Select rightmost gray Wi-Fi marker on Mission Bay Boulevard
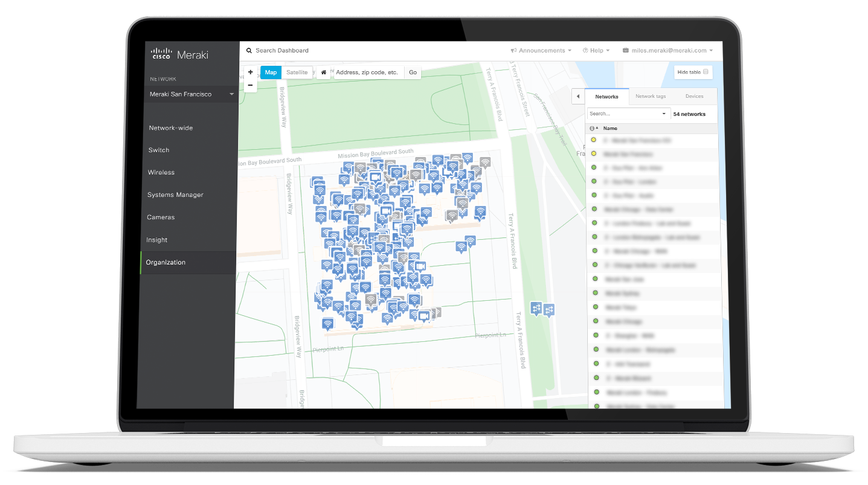 (484, 162)
